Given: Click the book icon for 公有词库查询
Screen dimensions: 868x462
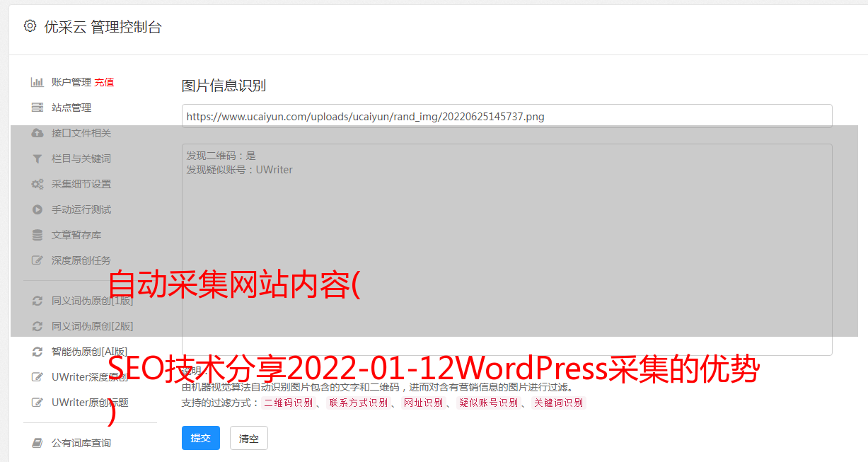Looking at the screenshot, I should click(x=37, y=443).
